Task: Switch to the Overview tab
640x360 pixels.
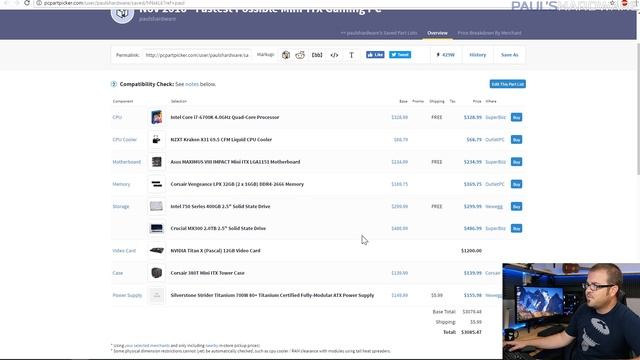Action: [x=437, y=33]
